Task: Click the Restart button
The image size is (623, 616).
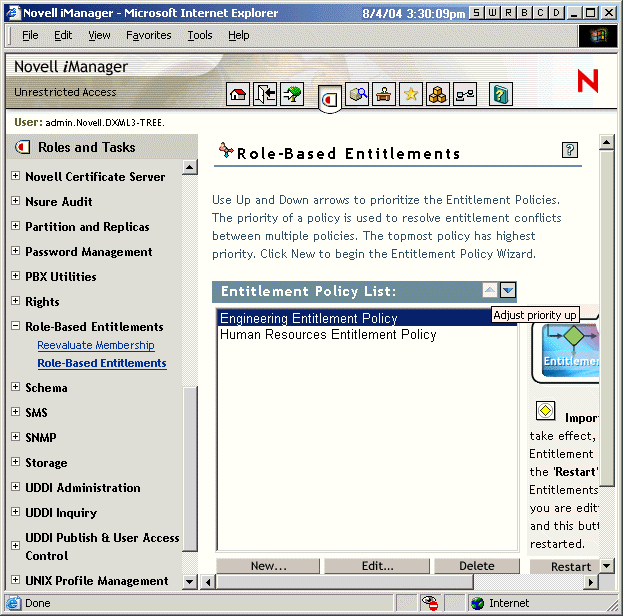Action: (x=564, y=566)
